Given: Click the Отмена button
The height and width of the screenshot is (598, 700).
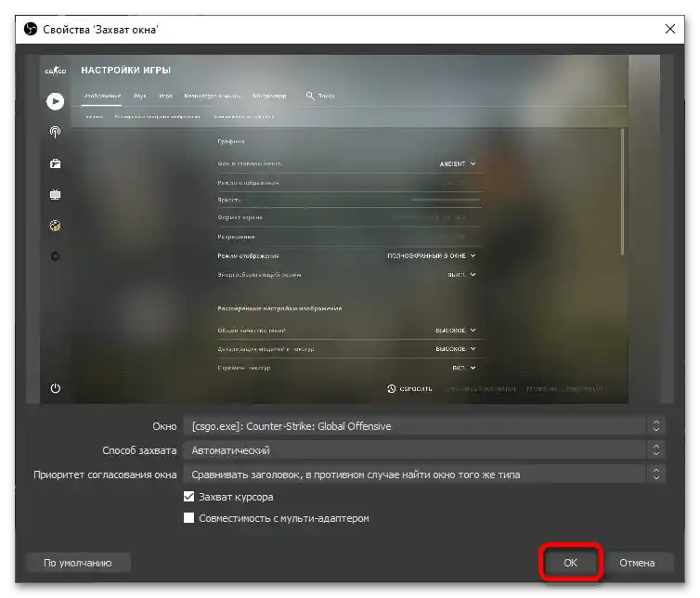Looking at the screenshot, I should 637,563.
